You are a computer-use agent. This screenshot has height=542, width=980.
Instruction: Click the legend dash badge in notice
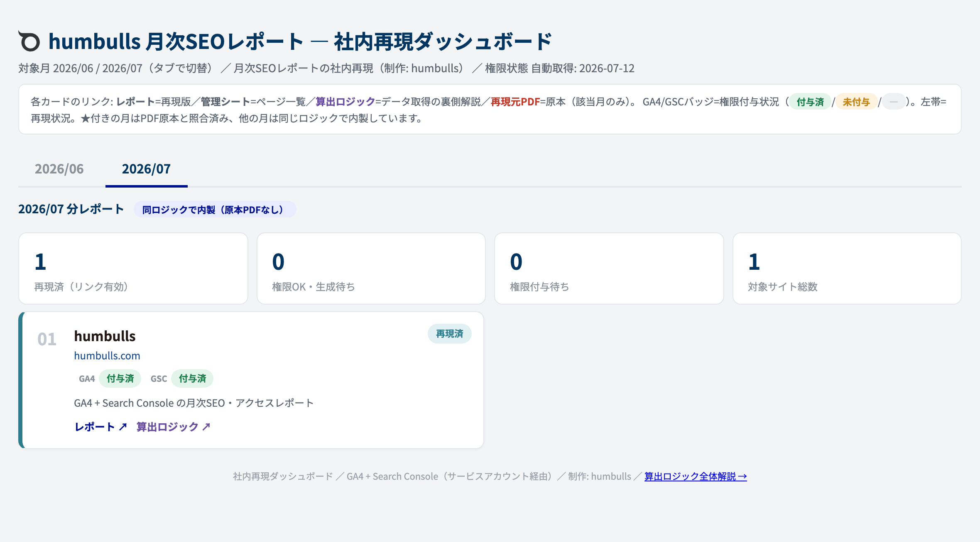point(894,102)
